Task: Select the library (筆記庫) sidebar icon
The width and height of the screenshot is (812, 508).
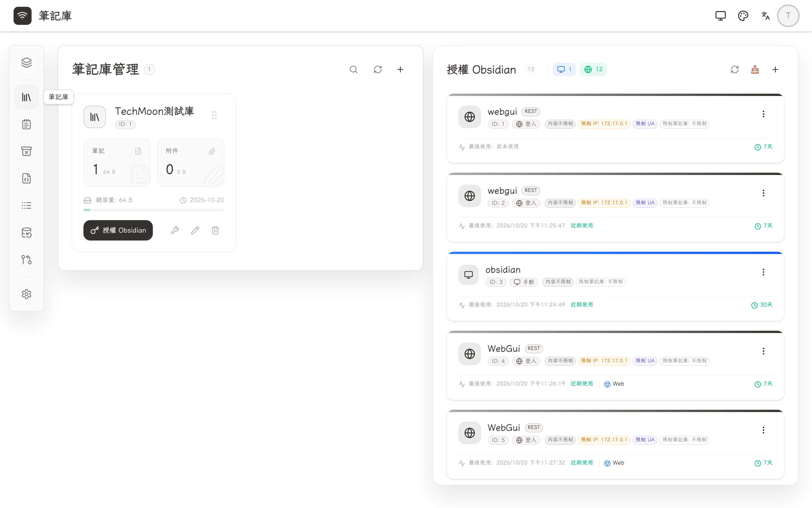Action: [27, 97]
